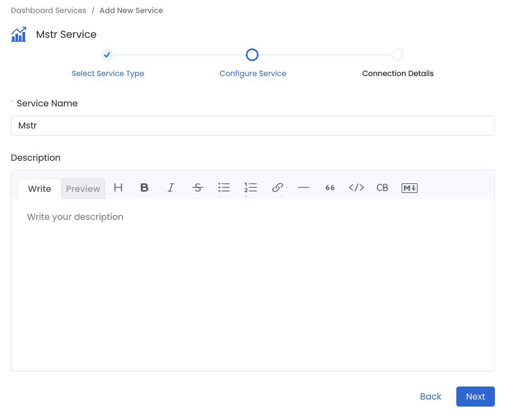Toggle bold text formatting
The image size is (517, 420).
144,188
